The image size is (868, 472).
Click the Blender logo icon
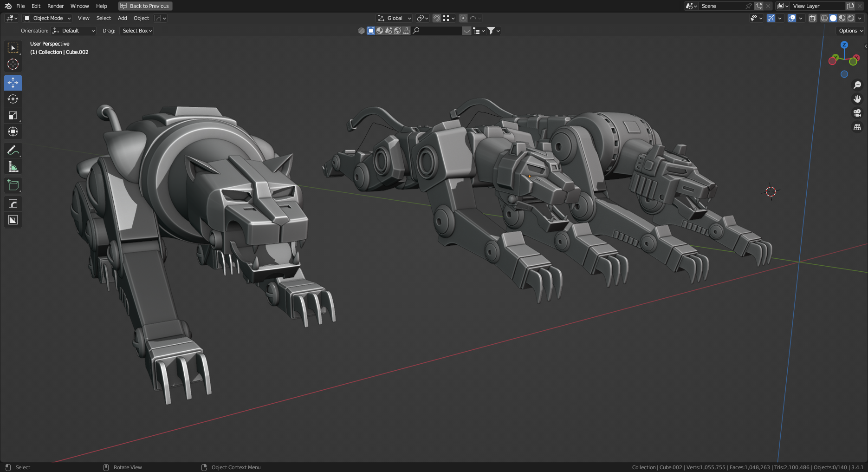pos(8,6)
